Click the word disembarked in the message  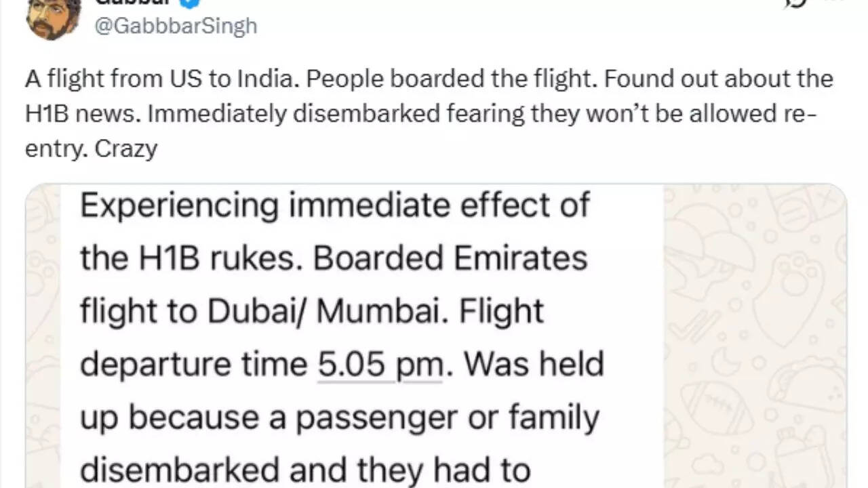click(180, 468)
